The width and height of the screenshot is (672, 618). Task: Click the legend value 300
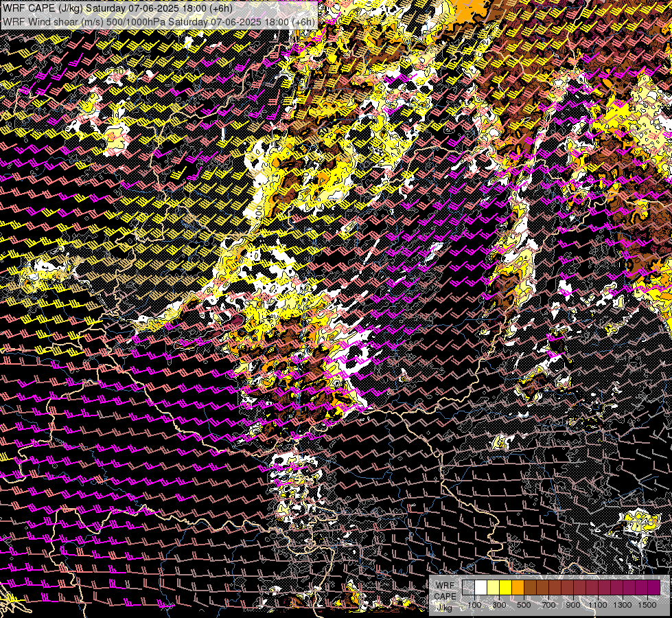tap(499, 605)
